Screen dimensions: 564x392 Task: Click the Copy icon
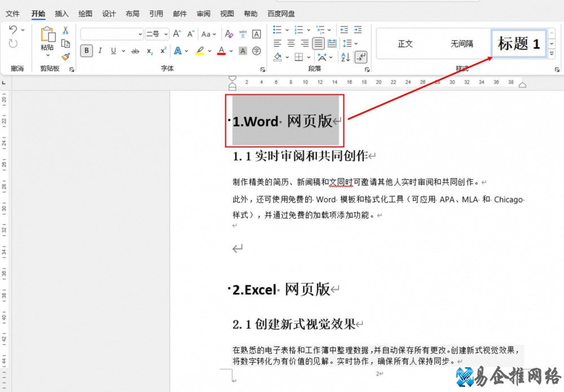(65, 44)
